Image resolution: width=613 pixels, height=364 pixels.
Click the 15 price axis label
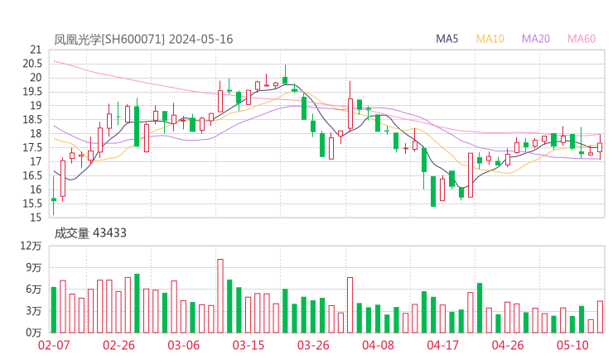point(36,218)
